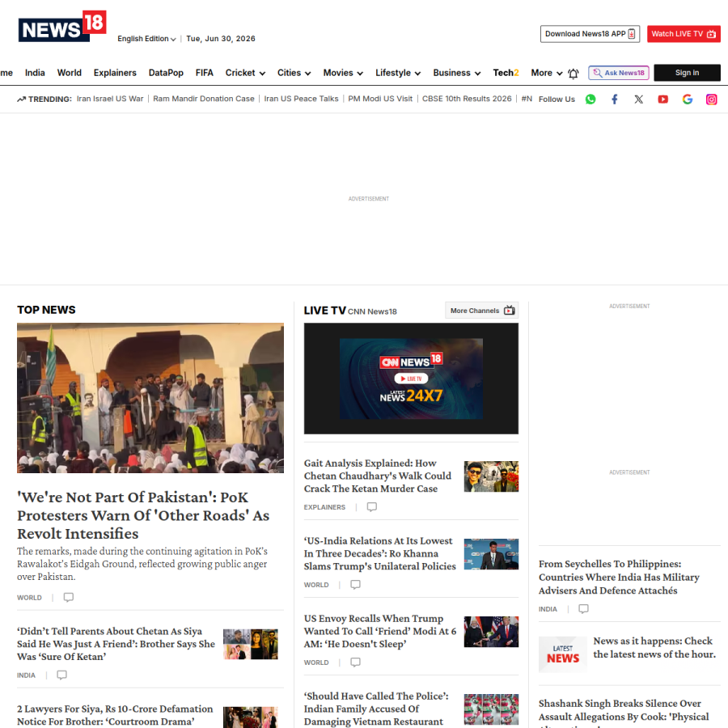Open 'News as it happens' latest news link
This screenshot has width=728, height=728.
pos(654,647)
